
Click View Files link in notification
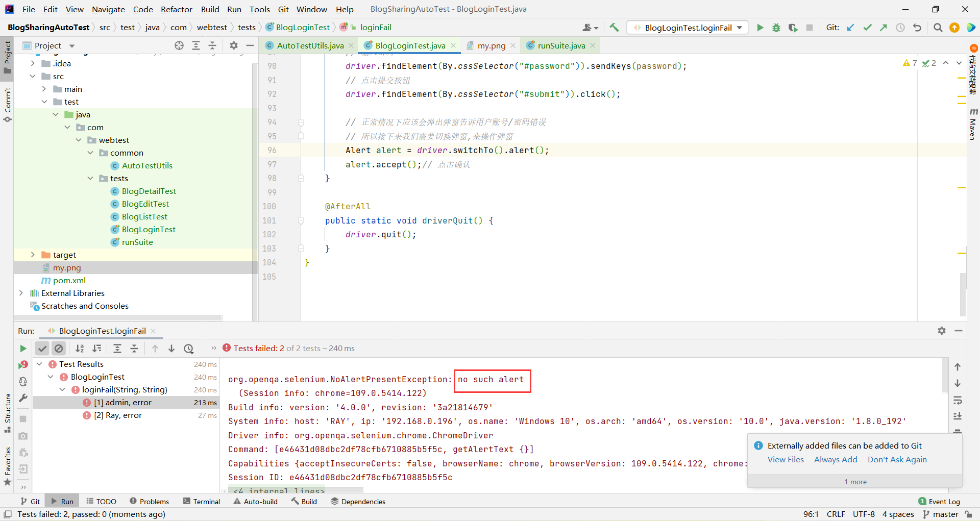[x=786, y=459]
